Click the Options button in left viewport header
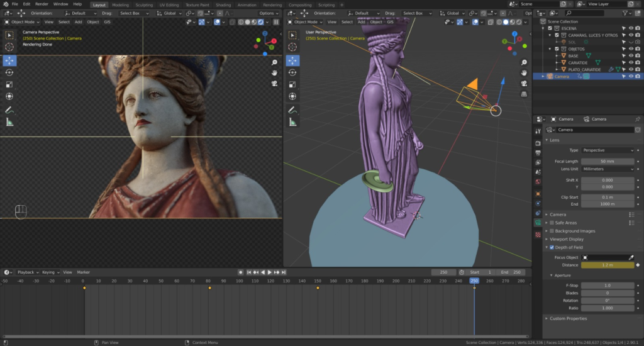This screenshot has height=346, width=644. click(267, 13)
